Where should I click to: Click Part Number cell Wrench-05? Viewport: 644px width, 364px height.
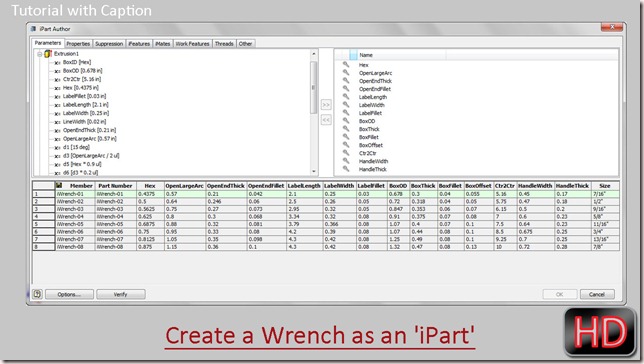(115, 224)
